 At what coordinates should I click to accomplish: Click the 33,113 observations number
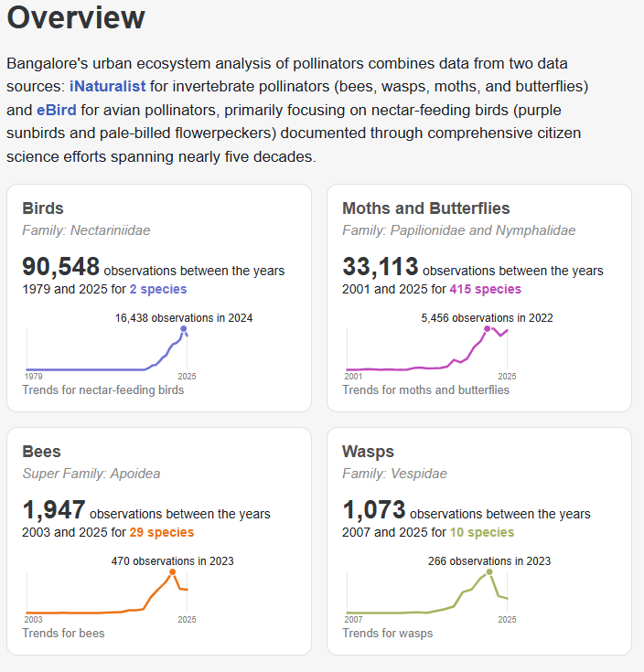380,267
